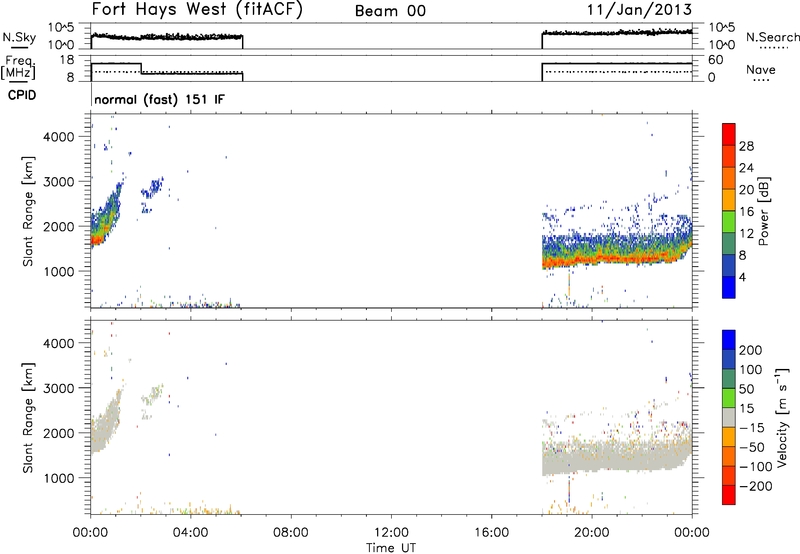Viewport: 800px width, 554px height.
Task: Click the date '11/Jan/2013'
Action: point(639,10)
